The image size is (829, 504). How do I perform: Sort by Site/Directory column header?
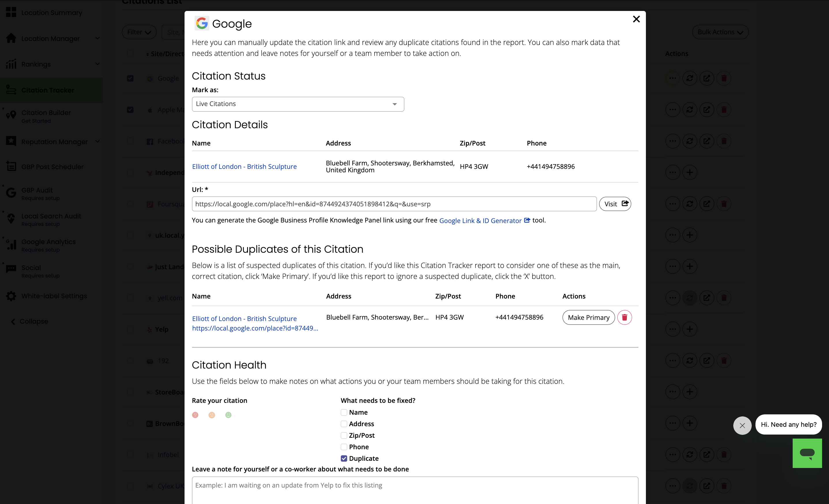click(x=165, y=54)
